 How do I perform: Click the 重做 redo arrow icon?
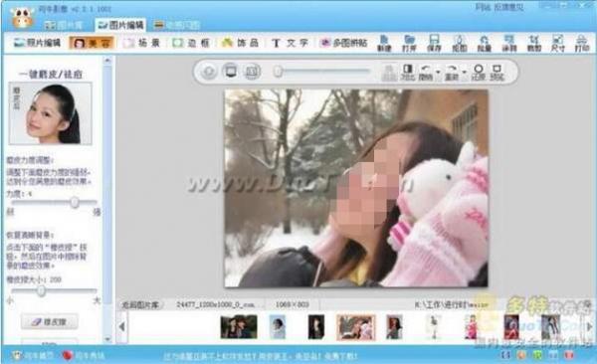pos(452,72)
